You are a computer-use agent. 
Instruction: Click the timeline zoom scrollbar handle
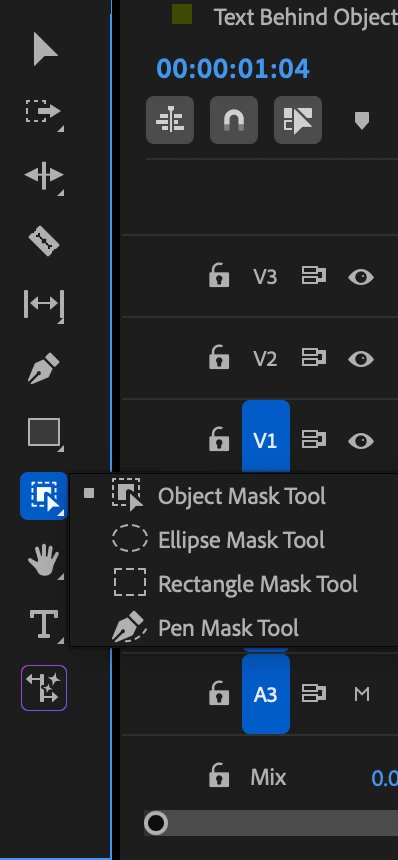tap(156, 823)
